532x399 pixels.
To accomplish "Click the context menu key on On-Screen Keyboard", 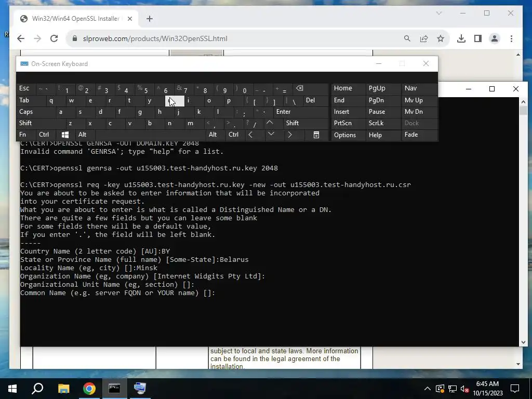I will 316,135.
